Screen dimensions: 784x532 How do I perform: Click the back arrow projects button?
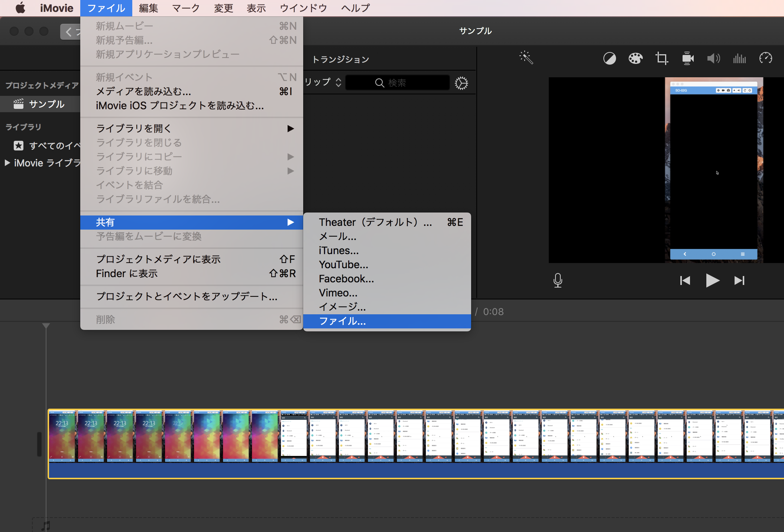[x=70, y=32]
